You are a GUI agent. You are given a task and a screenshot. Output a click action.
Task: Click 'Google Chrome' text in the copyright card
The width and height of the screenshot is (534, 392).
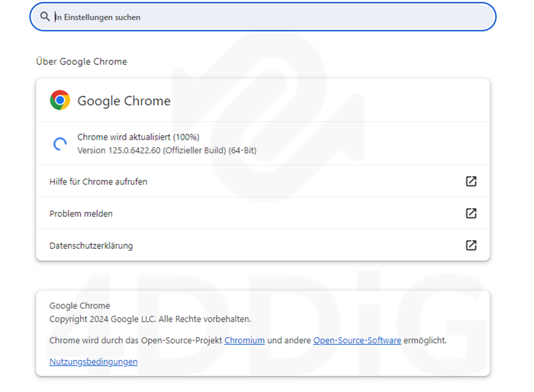tap(79, 306)
